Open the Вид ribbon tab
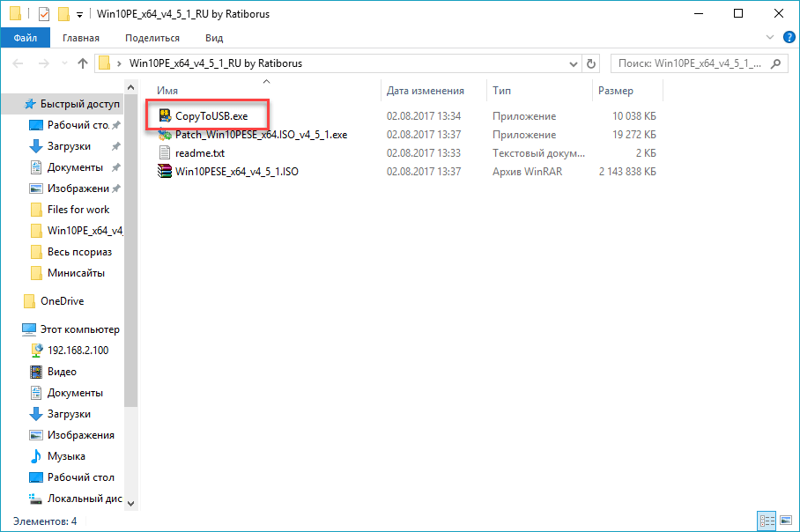 click(x=214, y=38)
